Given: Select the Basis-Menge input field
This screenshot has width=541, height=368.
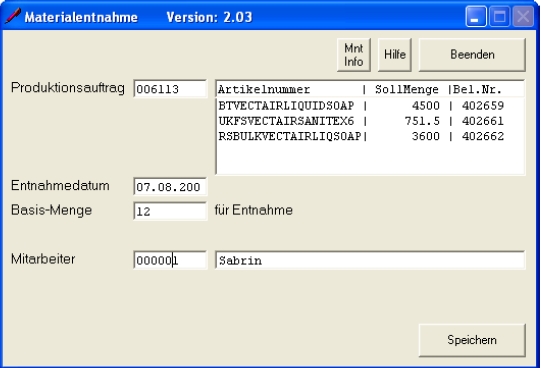Looking at the screenshot, I should point(170,211).
